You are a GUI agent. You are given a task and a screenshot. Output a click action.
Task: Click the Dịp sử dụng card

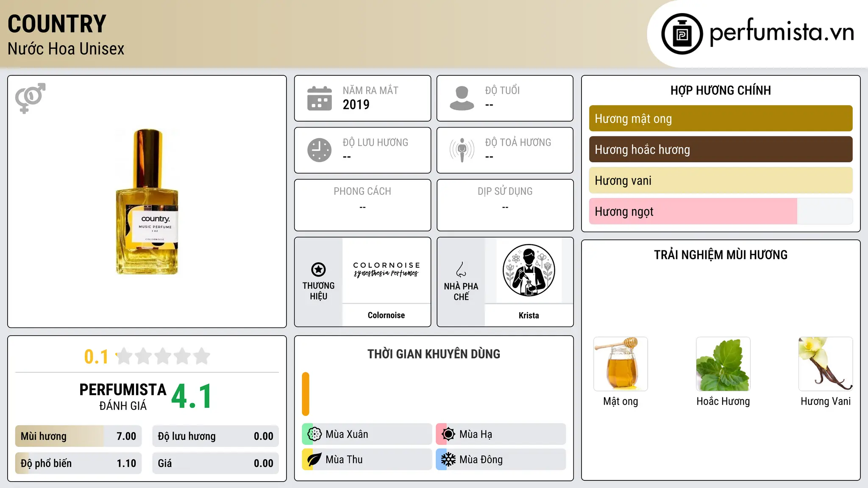(x=505, y=205)
